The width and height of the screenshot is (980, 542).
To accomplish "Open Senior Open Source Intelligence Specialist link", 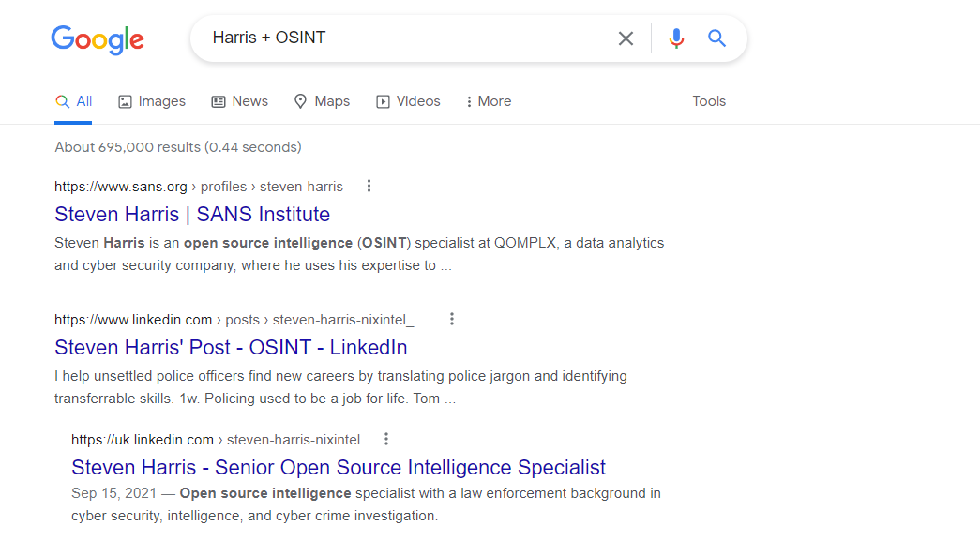I will click(339, 467).
